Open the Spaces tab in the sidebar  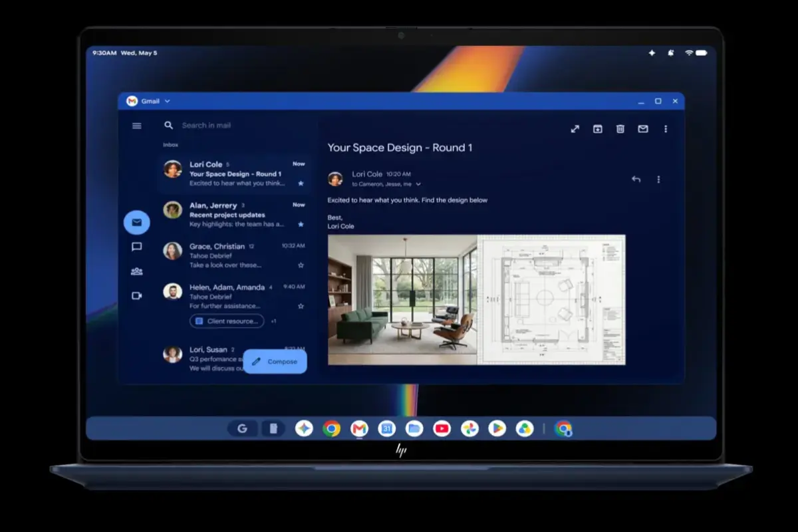click(x=137, y=271)
